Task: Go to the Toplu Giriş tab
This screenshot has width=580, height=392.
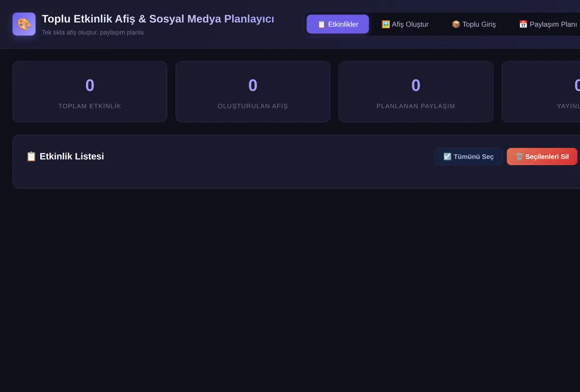Action: (x=474, y=24)
